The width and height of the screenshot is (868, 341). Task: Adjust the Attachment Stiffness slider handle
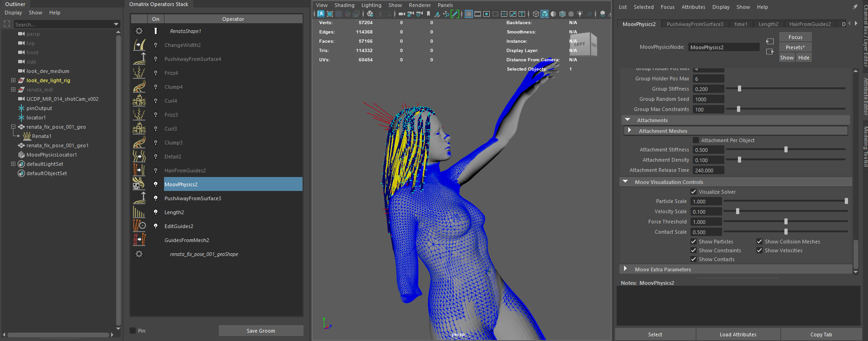[786, 150]
